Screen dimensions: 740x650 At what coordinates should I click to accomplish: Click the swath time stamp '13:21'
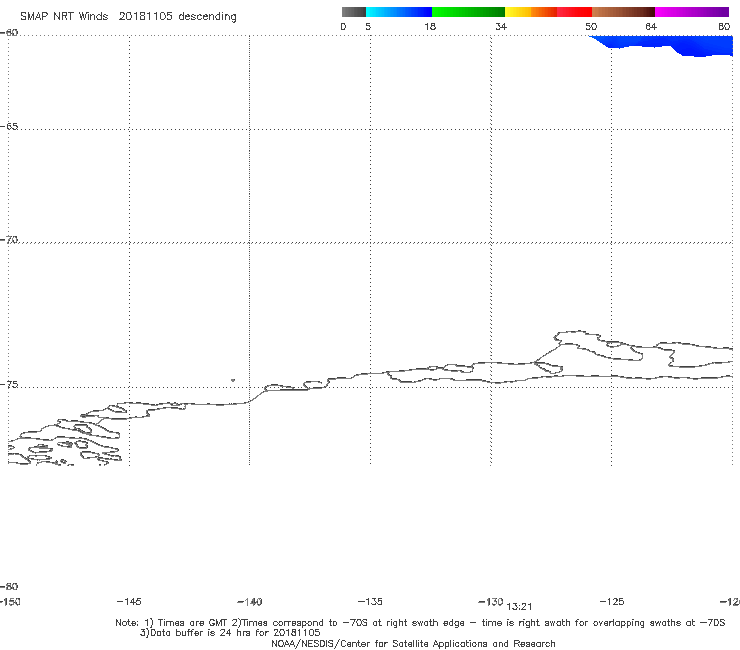[519, 607]
